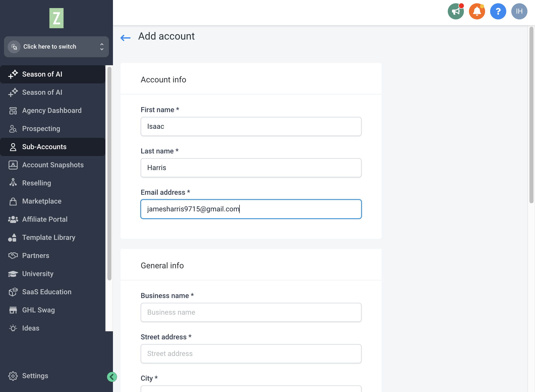This screenshot has width=535, height=392.
Task: Go to Prospecting
Action: coord(53,129)
